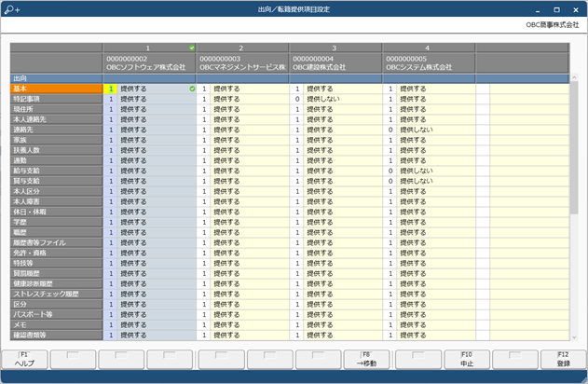Select the 本人区分 row header

click(56, 191)
